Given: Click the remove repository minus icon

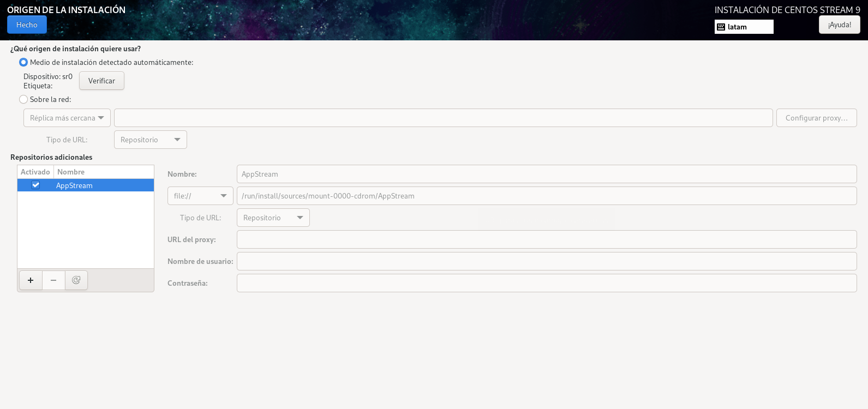Looking at the screenshot, I should tap(53, 280).
